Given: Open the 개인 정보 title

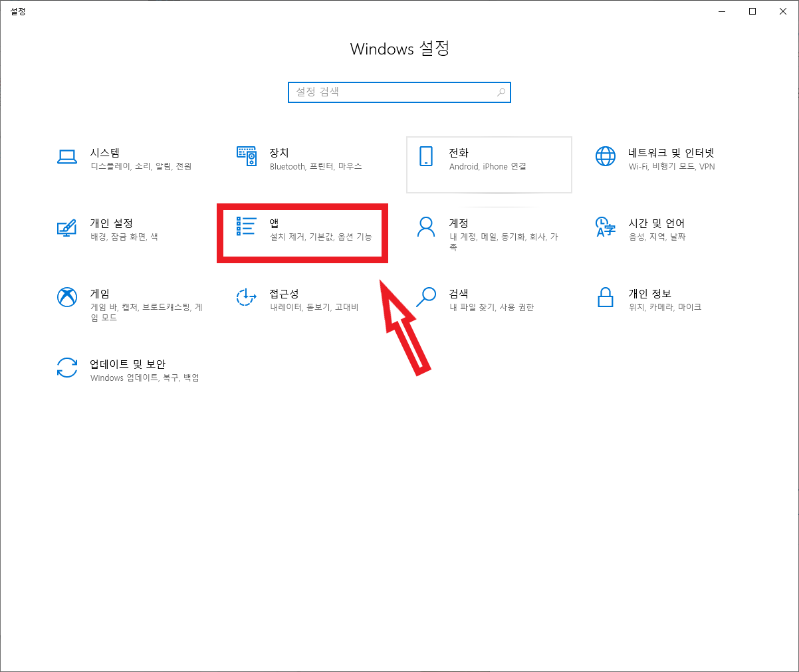Looking at the screenshot, I should (x=650, y=294).
